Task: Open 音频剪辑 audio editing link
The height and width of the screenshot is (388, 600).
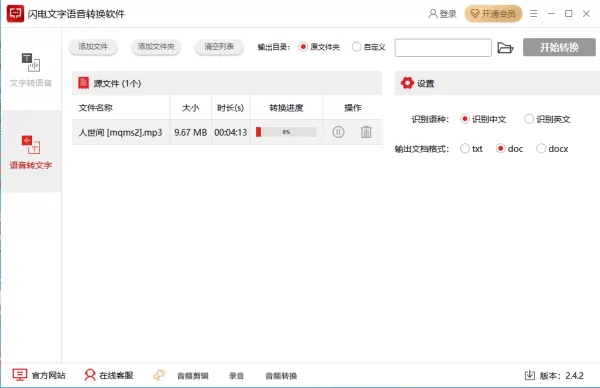Action: point(193,376)
